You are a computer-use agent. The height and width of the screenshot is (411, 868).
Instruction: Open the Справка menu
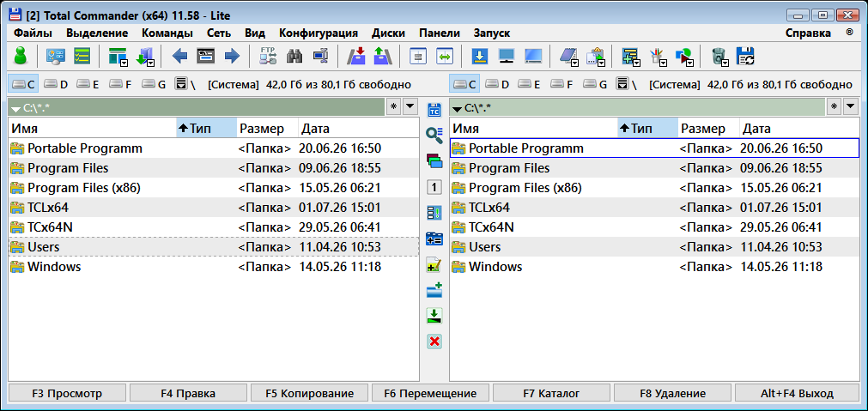(x=808, y=33)
